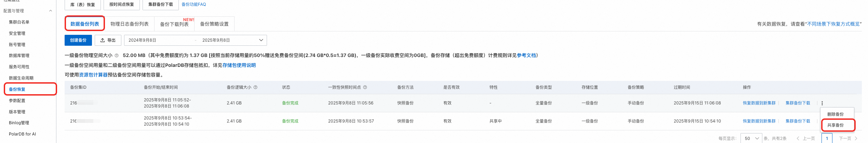The image size is (868, 143).
Task: Click the 创建备份 button
Action: pos(78,40)
